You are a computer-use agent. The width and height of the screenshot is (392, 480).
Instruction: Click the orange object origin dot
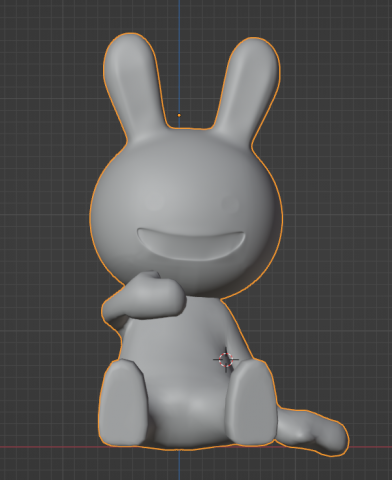coord(179,115)
